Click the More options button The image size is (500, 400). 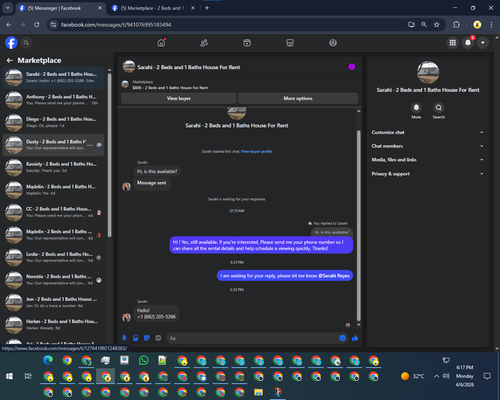298,98
